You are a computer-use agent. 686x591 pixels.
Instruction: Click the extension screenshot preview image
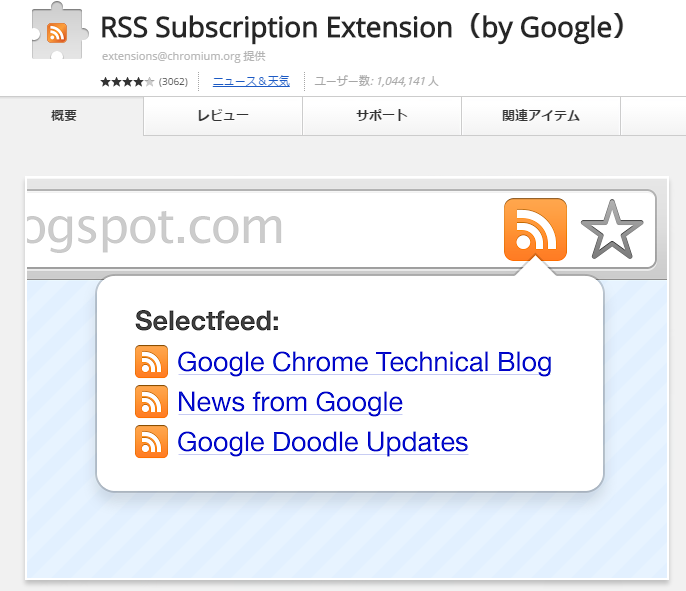[x=347, y=378]
